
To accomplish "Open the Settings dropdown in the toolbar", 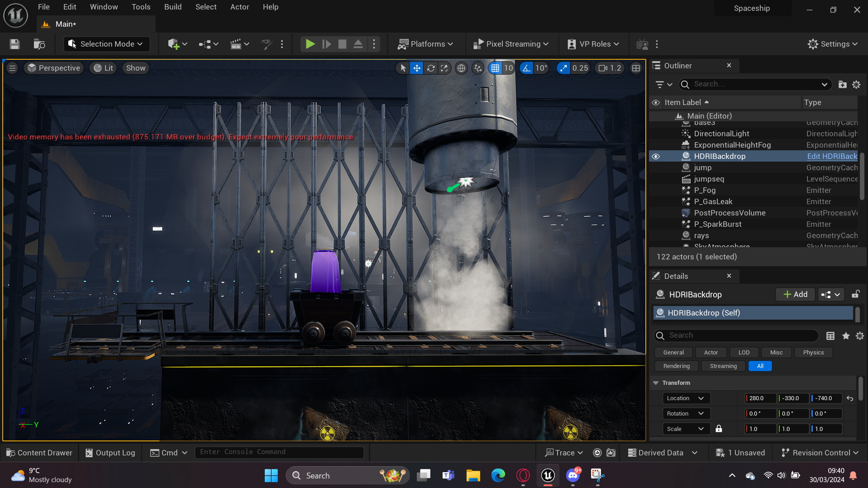I will [832, 44].
